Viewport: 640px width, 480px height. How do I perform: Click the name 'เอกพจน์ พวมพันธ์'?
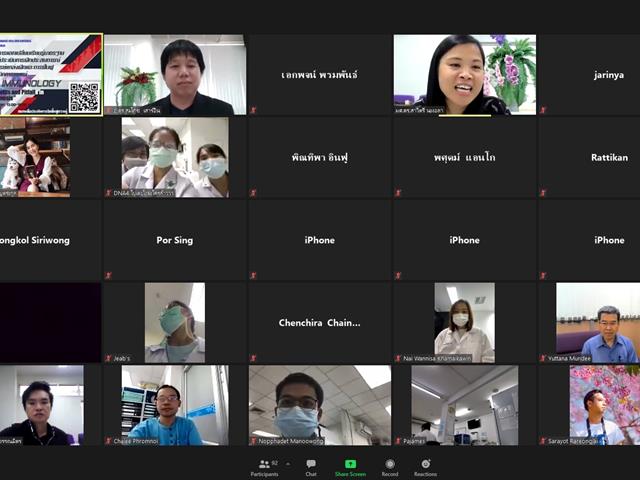click(320, 75)
